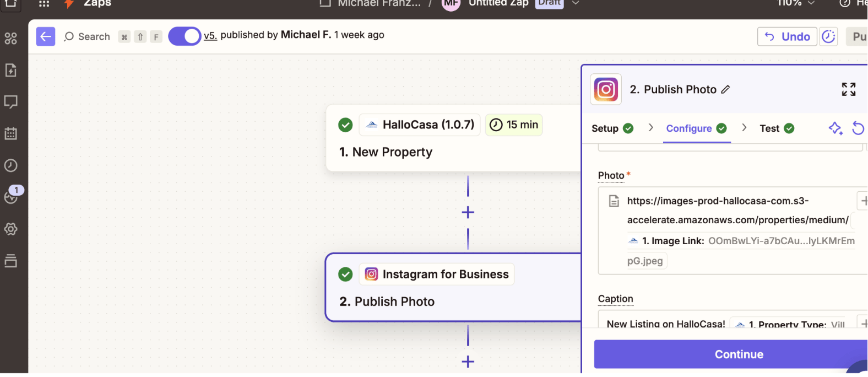Open the Untitled Zap name dropdown chevron

click(x=576, y=3)
